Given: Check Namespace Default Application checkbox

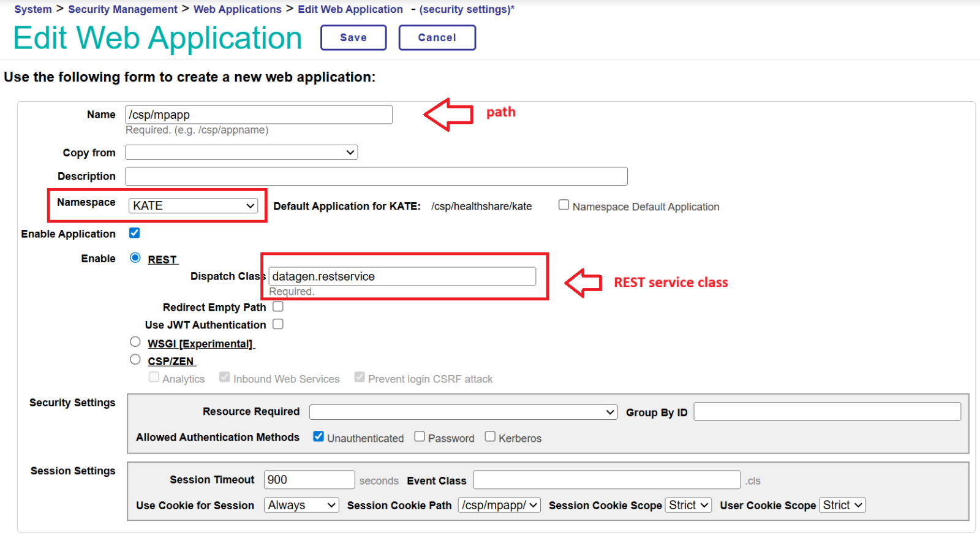Looking at the screenshot, I should click(x=563, y=205).
